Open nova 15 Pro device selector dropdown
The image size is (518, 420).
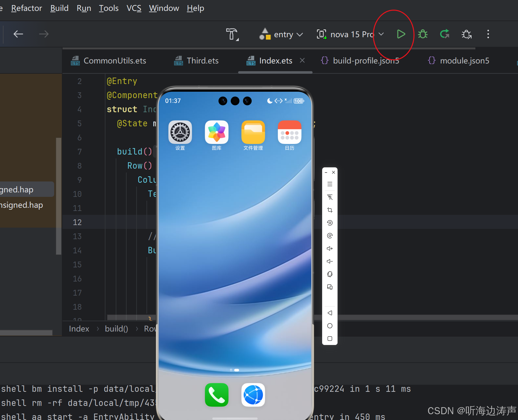(350, 34)
